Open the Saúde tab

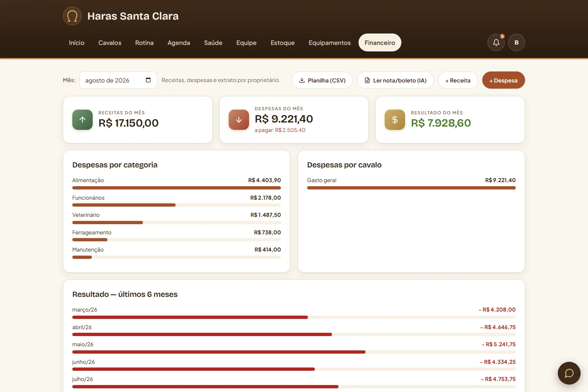tap(213, 42)
